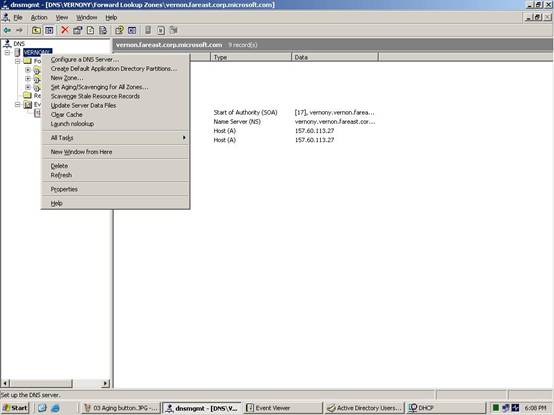The width and height of the screenshot is (554, 415).
Task: Select Launch nslookup menu entry
Action: (116, 124)
